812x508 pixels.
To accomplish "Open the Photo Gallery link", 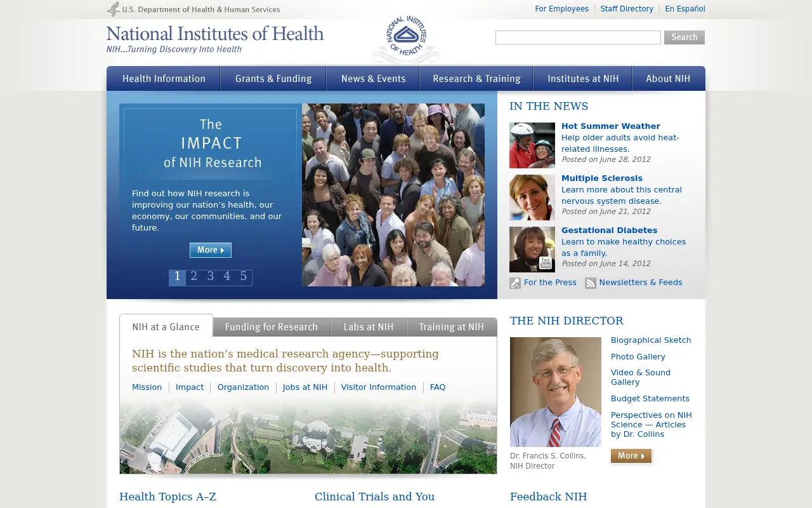I will 638,357.
